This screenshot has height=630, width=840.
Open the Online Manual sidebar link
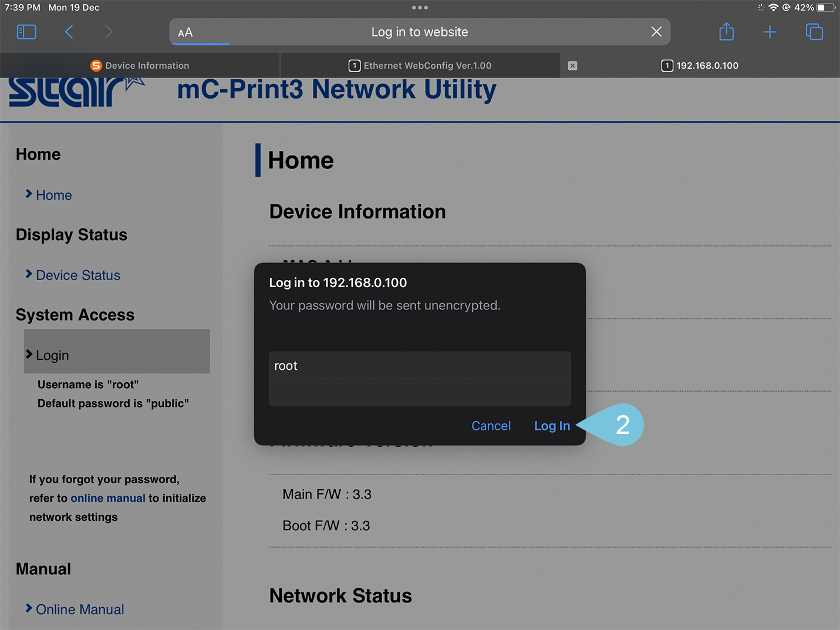80,609
